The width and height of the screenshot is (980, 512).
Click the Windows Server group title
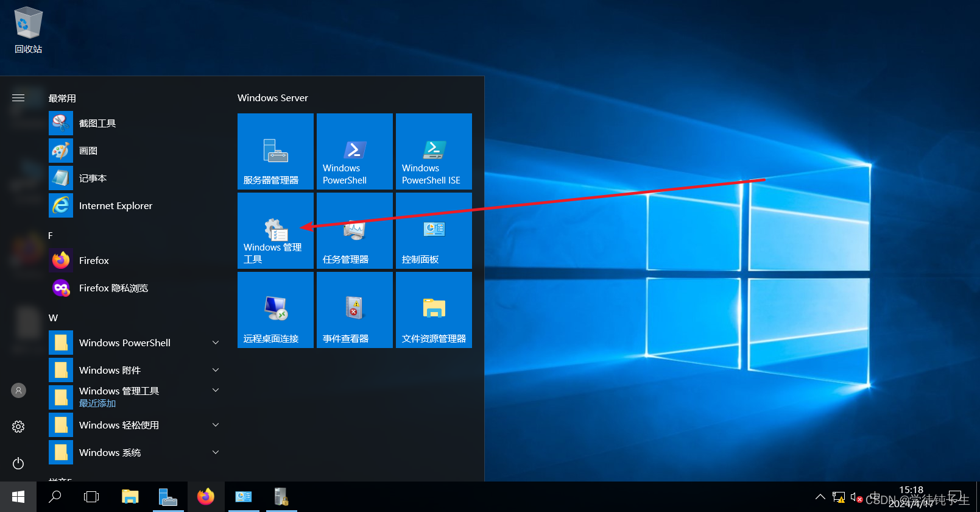click(272, 98)
